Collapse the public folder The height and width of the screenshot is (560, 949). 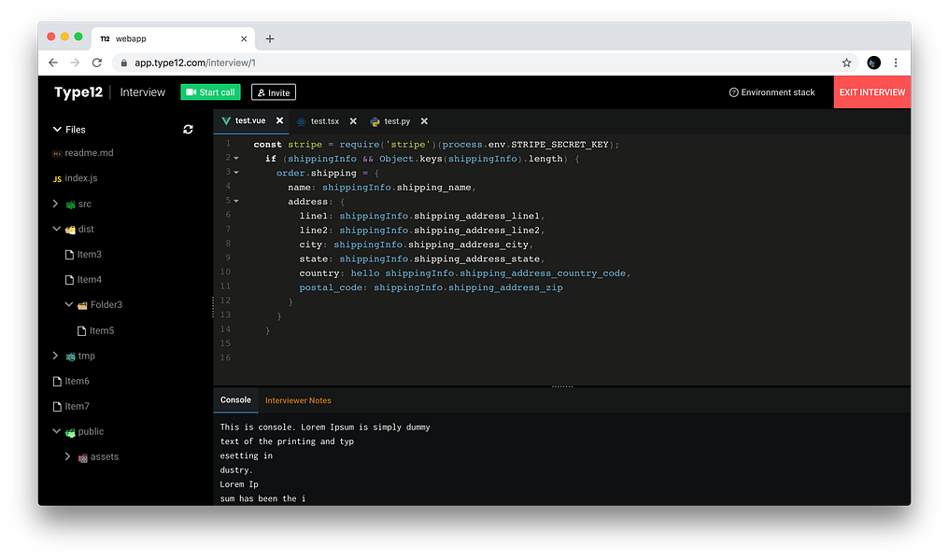click(56, 432)
